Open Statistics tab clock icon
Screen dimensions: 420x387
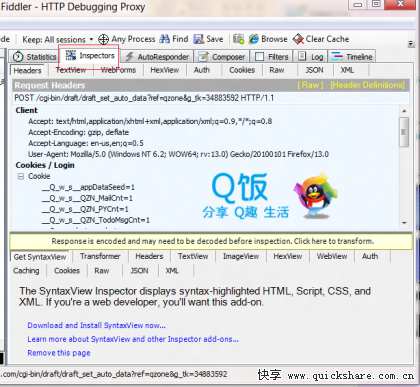coord(18,57)
